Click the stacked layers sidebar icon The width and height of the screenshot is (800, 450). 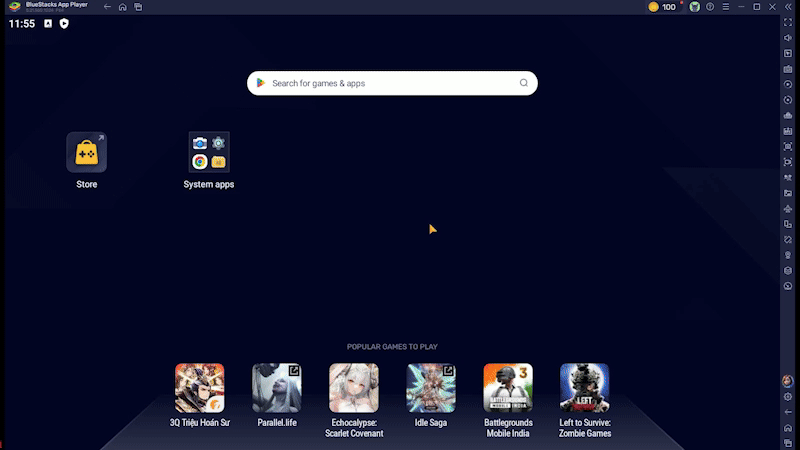[788, 271]
